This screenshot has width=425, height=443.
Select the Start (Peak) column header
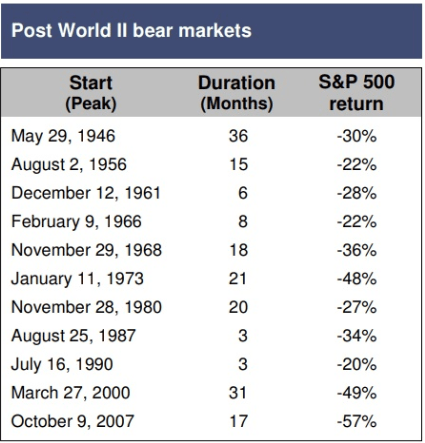[x=91, y=93]
